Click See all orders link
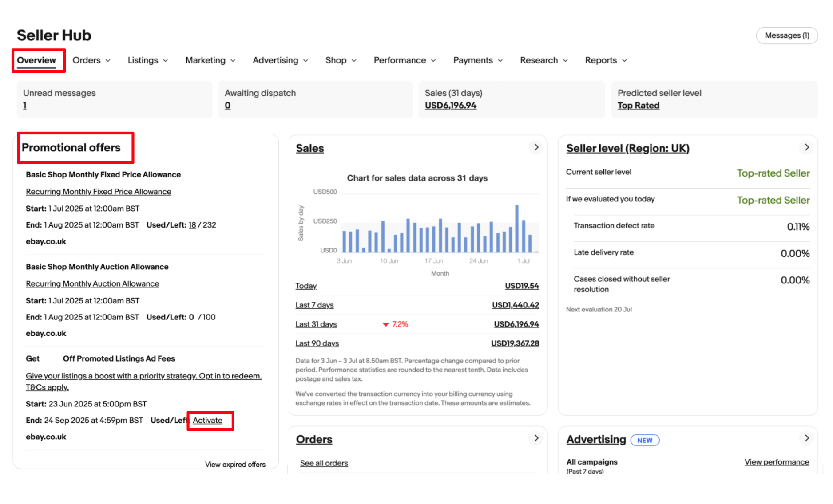The image size is (833, 504). tap(324, 463)
